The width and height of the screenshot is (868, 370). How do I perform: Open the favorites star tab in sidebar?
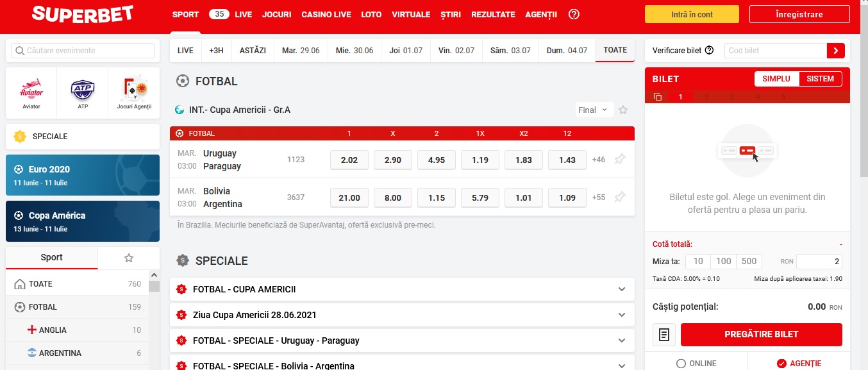click(x=129, y=258)
